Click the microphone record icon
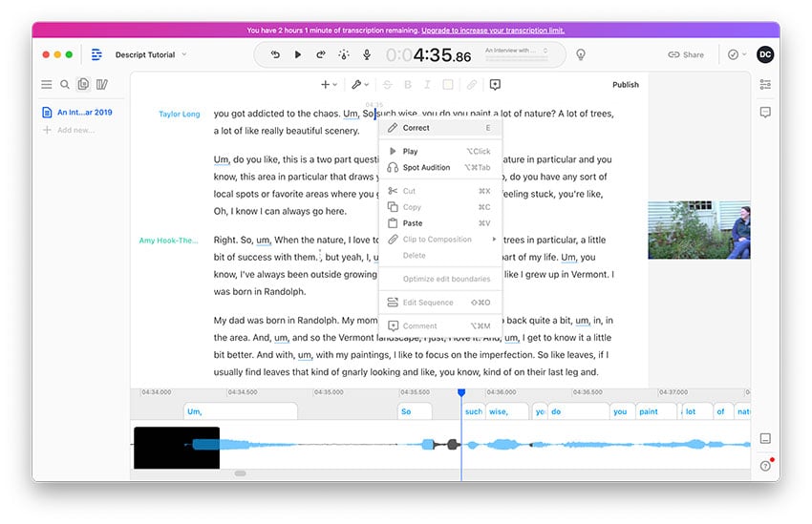 point(367,54)
